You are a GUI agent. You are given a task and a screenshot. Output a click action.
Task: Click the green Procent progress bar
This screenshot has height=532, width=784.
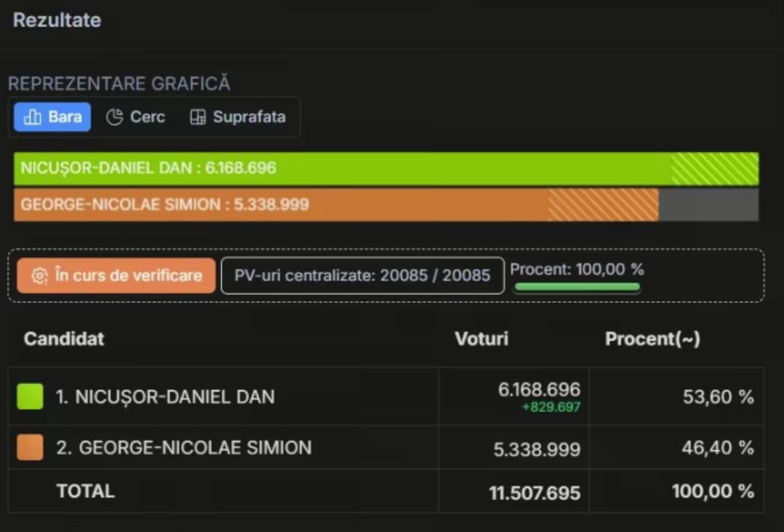577,287
